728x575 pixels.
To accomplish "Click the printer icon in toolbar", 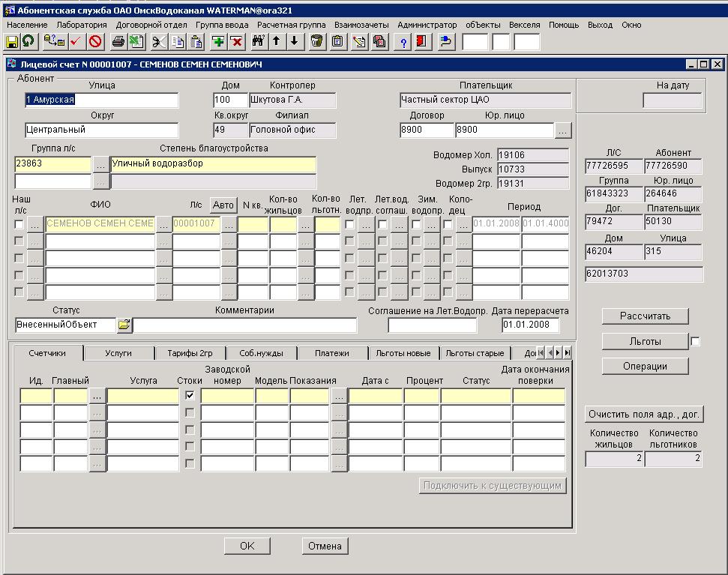I will [118, 42].
